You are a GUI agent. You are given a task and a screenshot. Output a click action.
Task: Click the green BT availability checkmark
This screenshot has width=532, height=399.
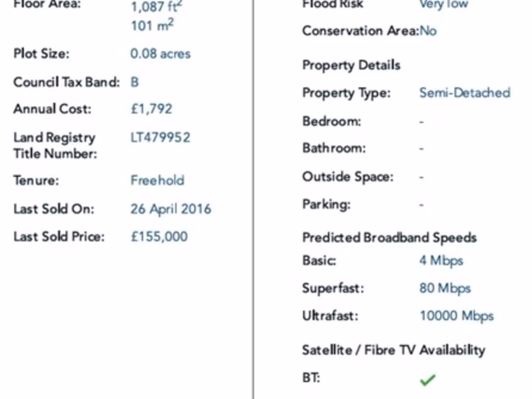tap(427, 380)
